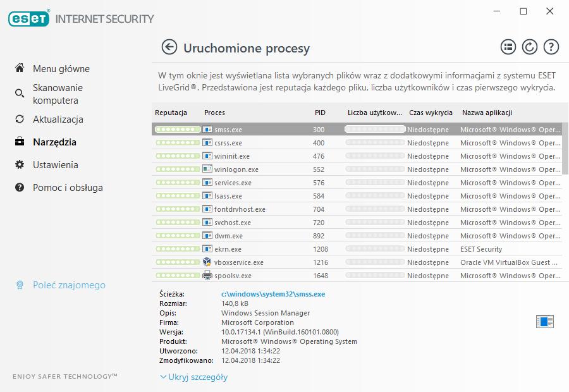Click the reputation bar of ekrn.exe
This screenshot has width=569, height=392.
point(178,248)
